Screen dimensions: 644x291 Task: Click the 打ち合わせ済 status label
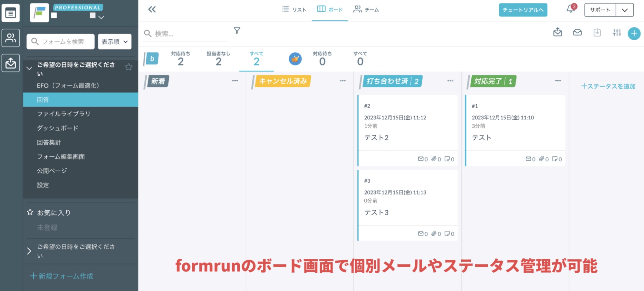tap(392, 81)
